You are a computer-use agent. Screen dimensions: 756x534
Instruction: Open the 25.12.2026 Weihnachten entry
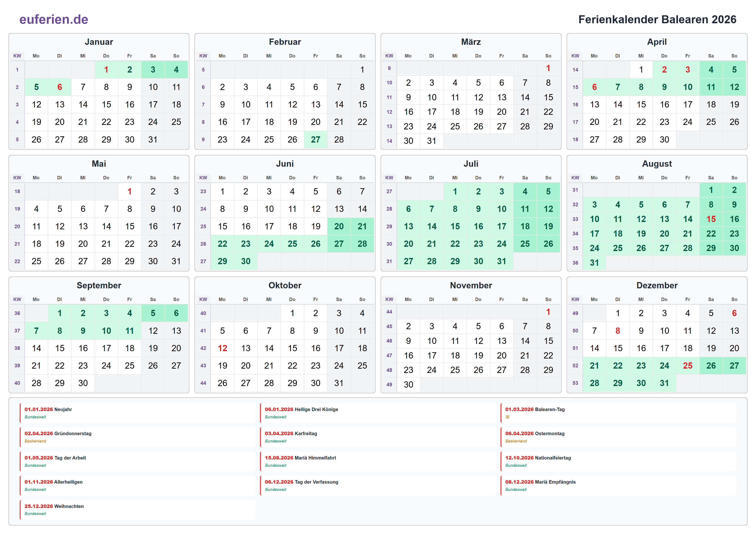[137, 510]
